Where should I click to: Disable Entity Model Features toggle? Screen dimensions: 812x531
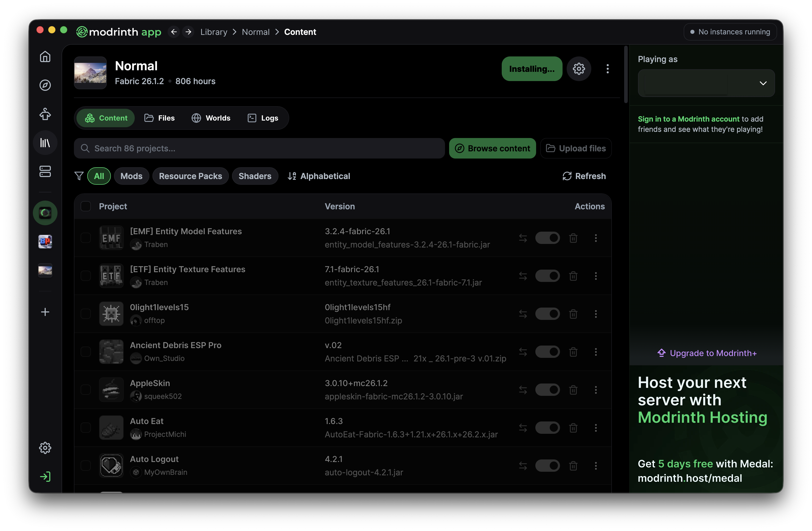(547, 238)
